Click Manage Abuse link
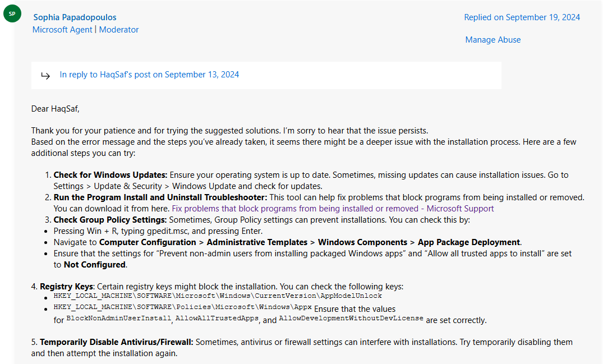The width and height of the screenshot is (603, 364). click(x=492, y=40)
